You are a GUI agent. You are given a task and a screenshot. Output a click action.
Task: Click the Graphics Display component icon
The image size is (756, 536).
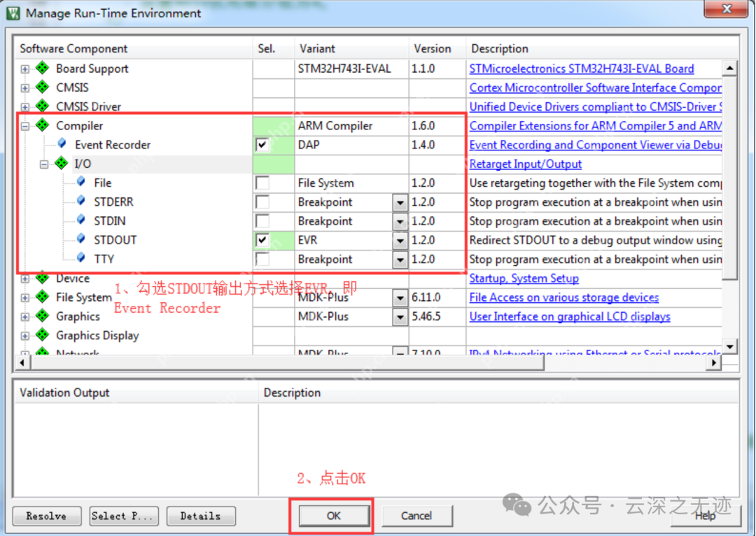(43, 335)
